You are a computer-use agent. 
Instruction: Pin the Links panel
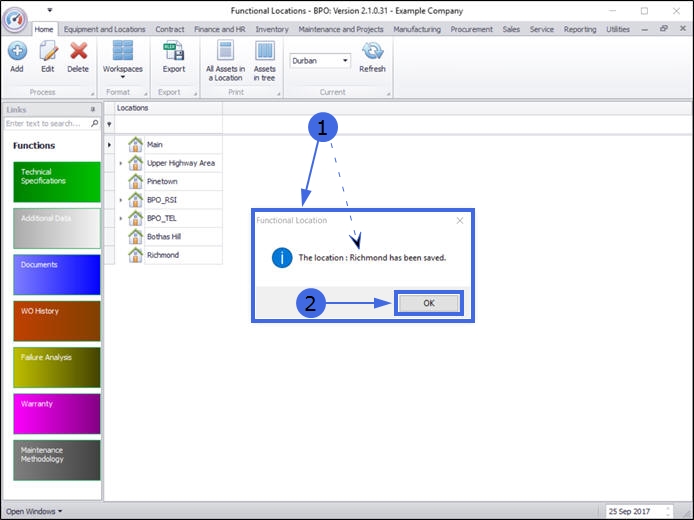tap(93, 109)
